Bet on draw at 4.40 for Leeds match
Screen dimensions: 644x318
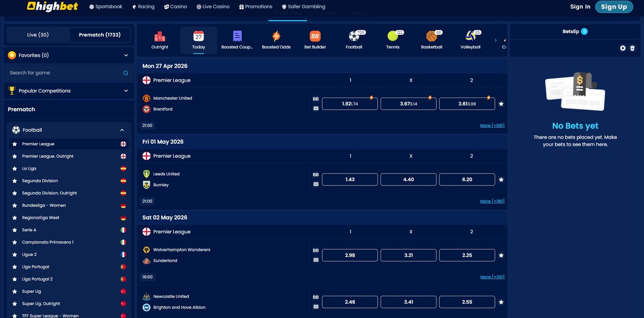[x=408, y=180]
